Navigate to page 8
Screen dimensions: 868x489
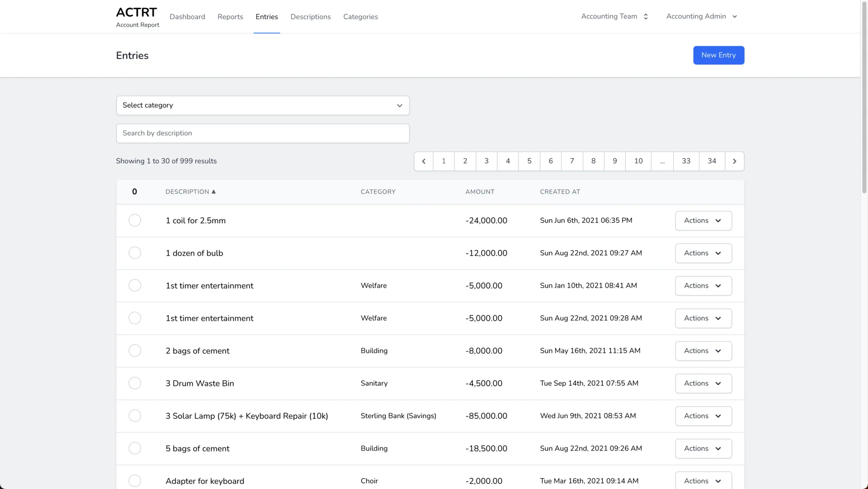(593, 161)
